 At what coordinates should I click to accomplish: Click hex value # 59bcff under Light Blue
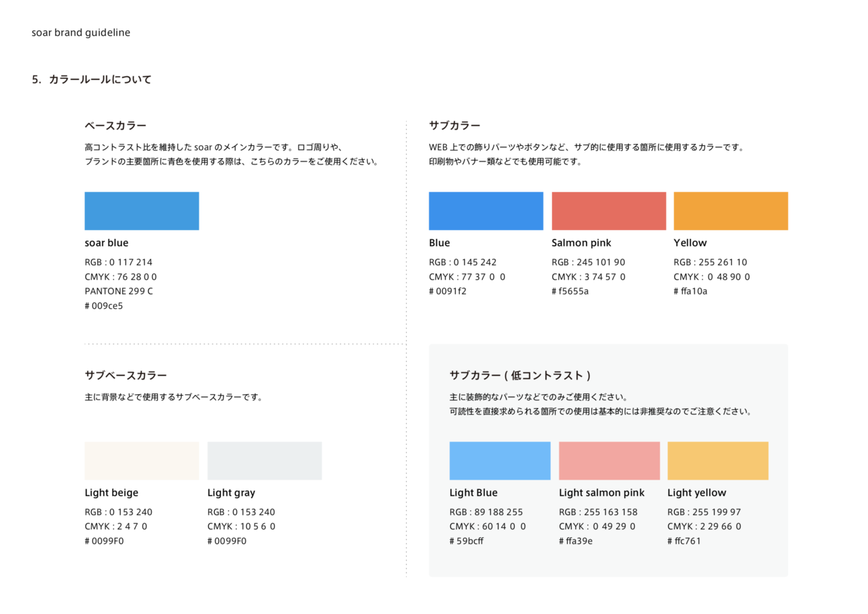[x=467, y=541]
